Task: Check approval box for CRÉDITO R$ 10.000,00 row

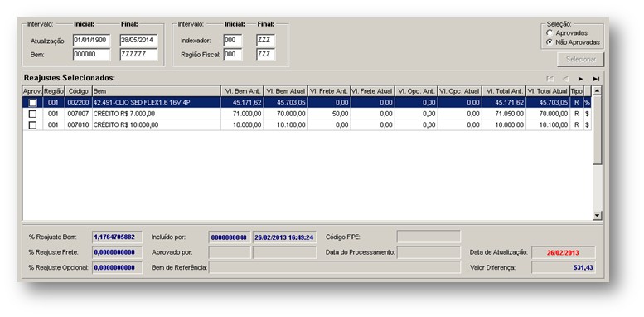Action: tap(33, 125)
